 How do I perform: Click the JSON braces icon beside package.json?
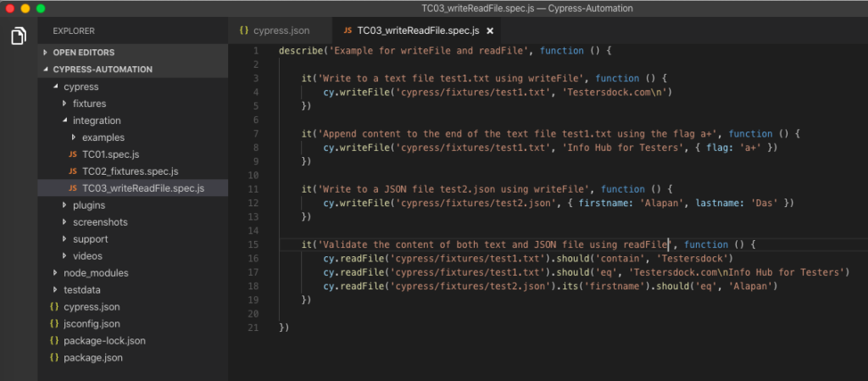click(x=54, y=357)
